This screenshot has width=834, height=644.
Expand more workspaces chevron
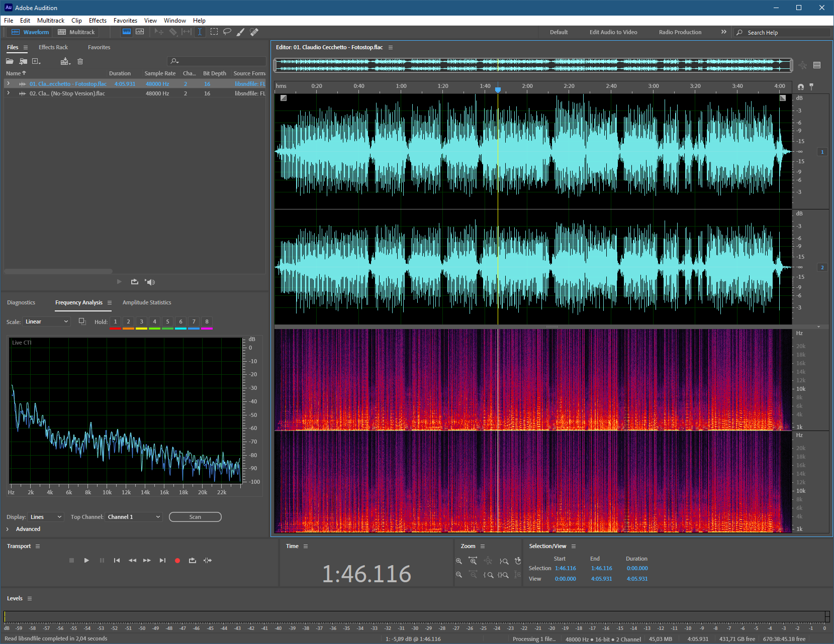point(724,32)
